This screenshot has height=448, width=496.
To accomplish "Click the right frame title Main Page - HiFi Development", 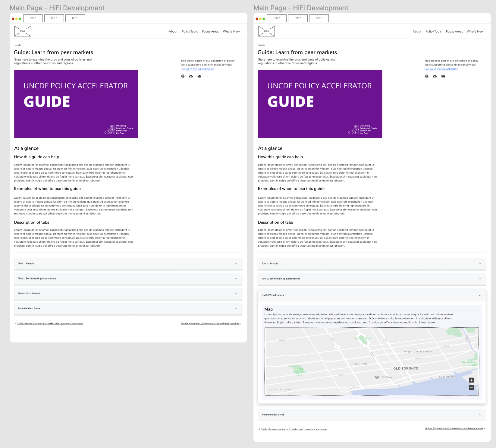I will coord(301,8).
